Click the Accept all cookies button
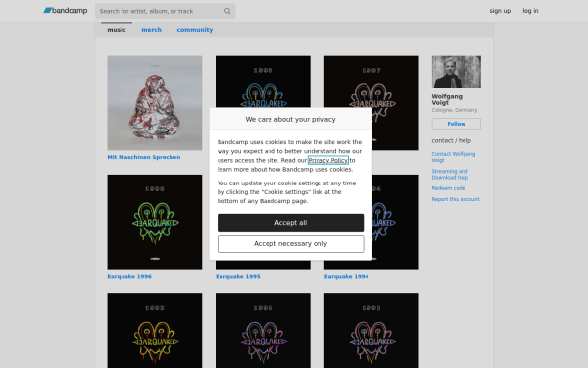The width and height of the screenshot is (588, 368). [x=291, y=223]
